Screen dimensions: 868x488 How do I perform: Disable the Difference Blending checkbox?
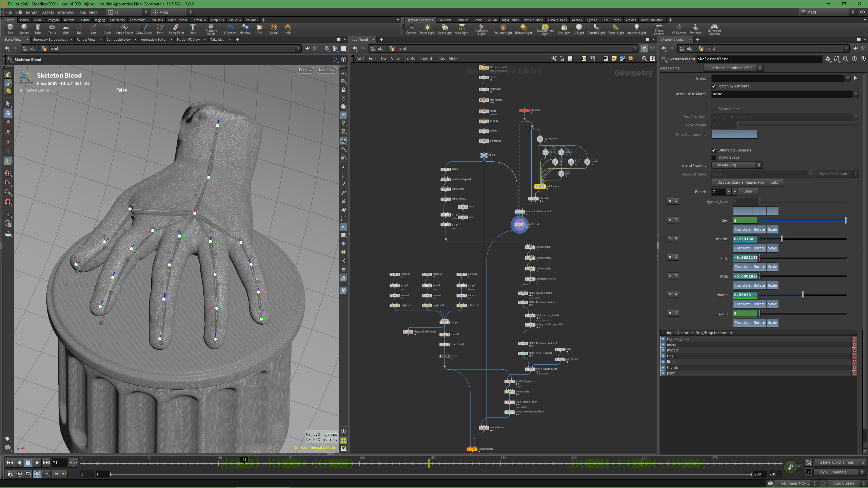coord(714,150)
